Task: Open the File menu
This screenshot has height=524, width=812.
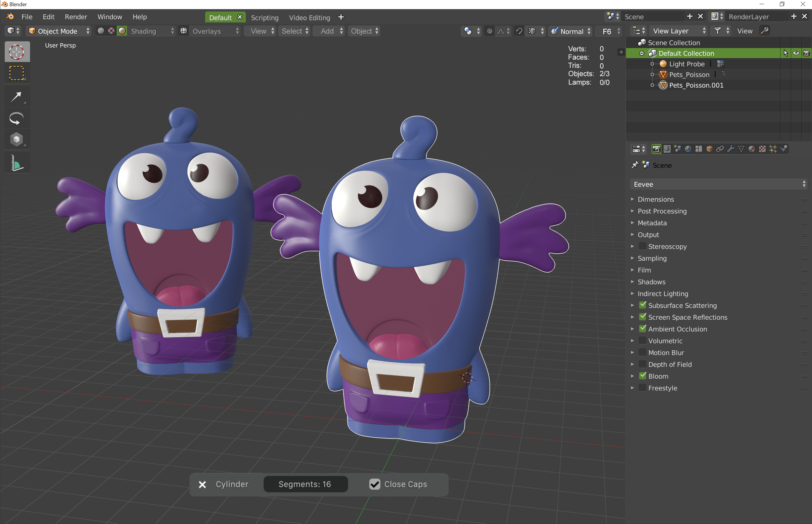Action: click(x=27, y=17)
